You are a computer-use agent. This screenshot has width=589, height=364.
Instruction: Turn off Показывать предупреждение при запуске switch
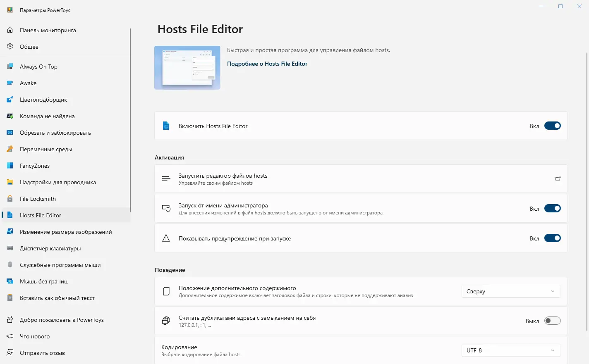click(x=552, y=238)
